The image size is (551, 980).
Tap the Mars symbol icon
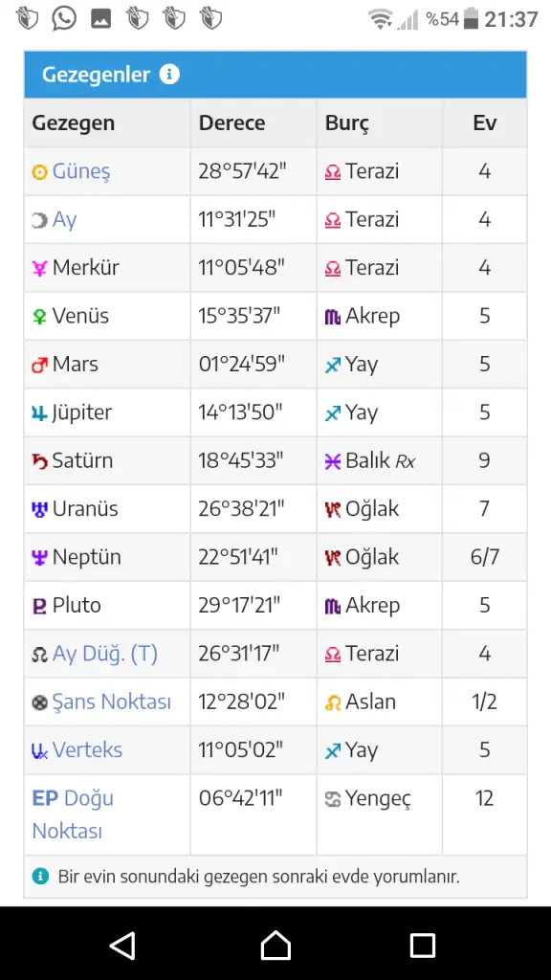pyautogui.click(x=39, y=365)
